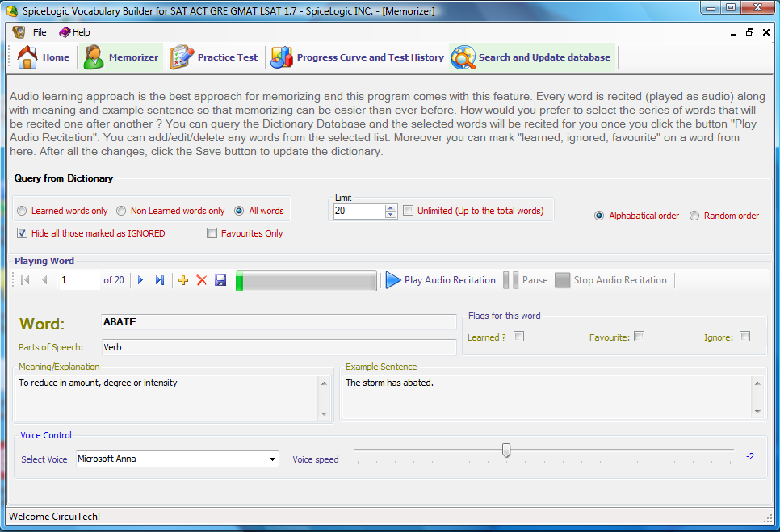Open the Home section
Screen dimensions: 780x532
[44, 57]
